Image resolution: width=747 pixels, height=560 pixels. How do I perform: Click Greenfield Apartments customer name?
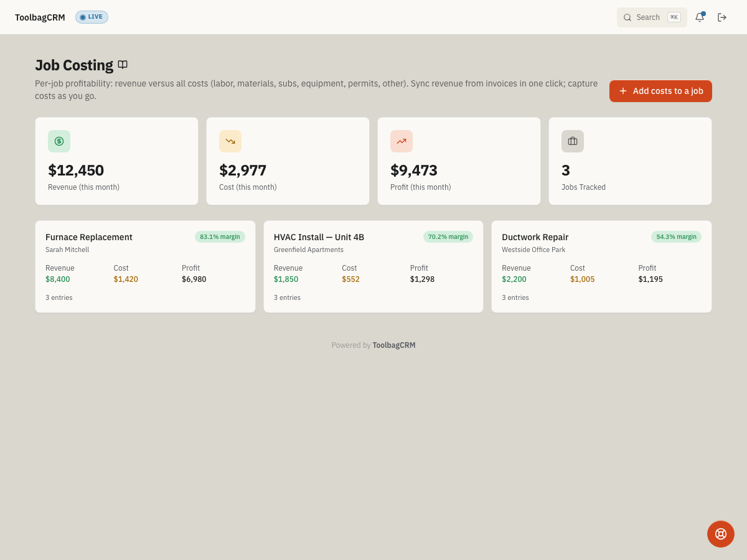(309, 250)
